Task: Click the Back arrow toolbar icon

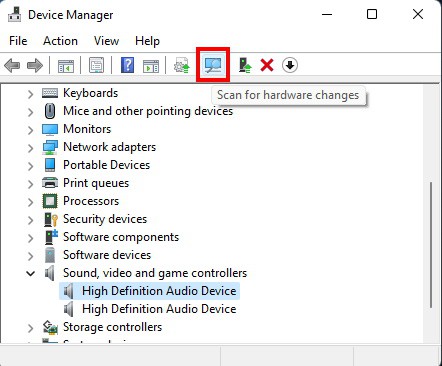Action: (12, 65)
